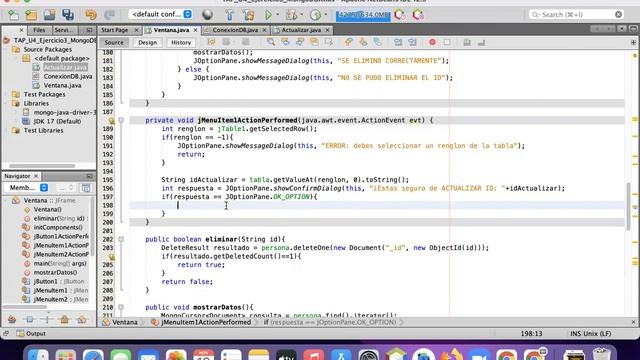Switch to the Files tab
Image resolution: width=640 pixels, height=360 pixels.
39,30
